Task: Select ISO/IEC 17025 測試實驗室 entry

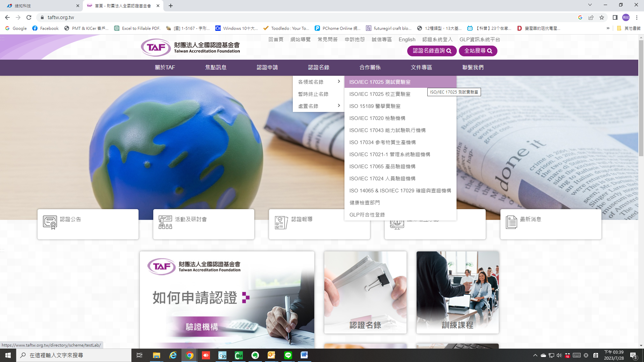Action: [400, 82]
